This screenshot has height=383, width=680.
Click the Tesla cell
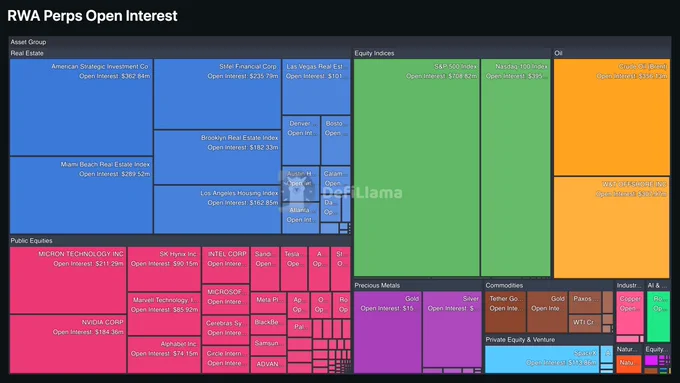[294, 269]
